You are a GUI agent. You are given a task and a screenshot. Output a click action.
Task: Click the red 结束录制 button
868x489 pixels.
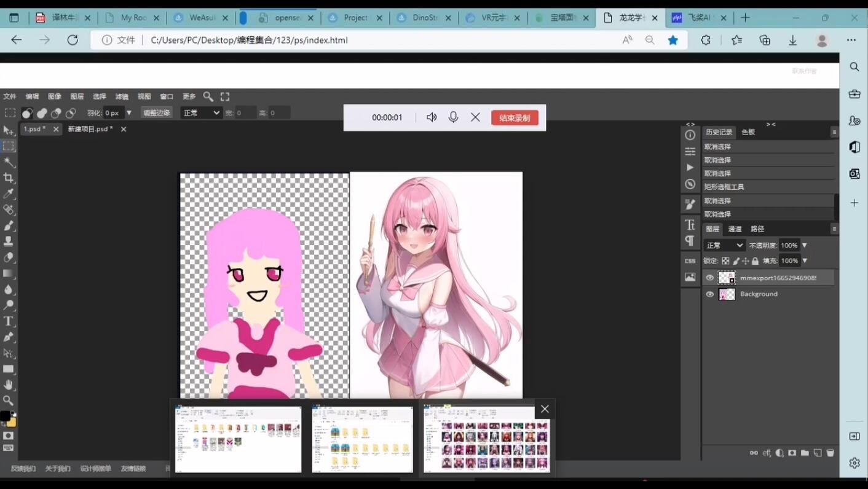click(x=515, y=118)
